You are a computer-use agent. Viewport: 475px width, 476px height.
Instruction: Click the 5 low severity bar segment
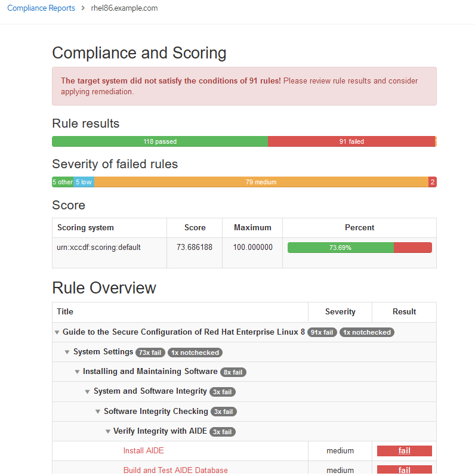coord(84,182)
